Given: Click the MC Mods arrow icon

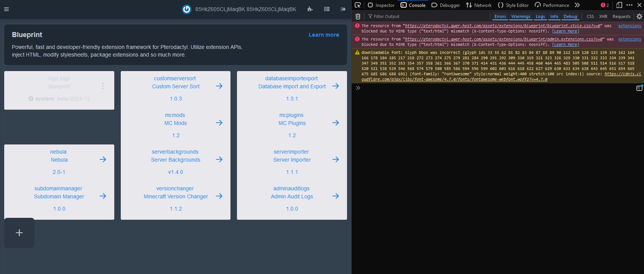Looking at the screenshot, I should click(219, 123).
